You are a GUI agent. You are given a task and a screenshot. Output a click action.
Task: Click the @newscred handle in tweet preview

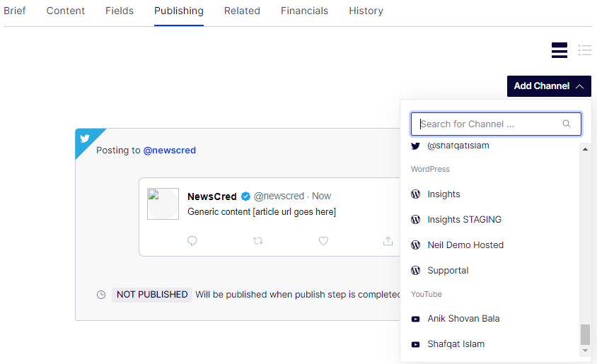click(279, 196)
